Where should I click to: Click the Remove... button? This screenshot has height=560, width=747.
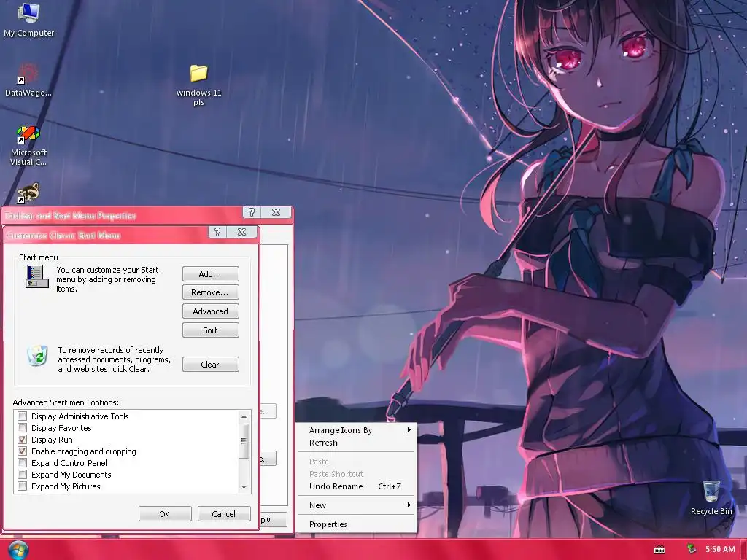click(211, 292)
